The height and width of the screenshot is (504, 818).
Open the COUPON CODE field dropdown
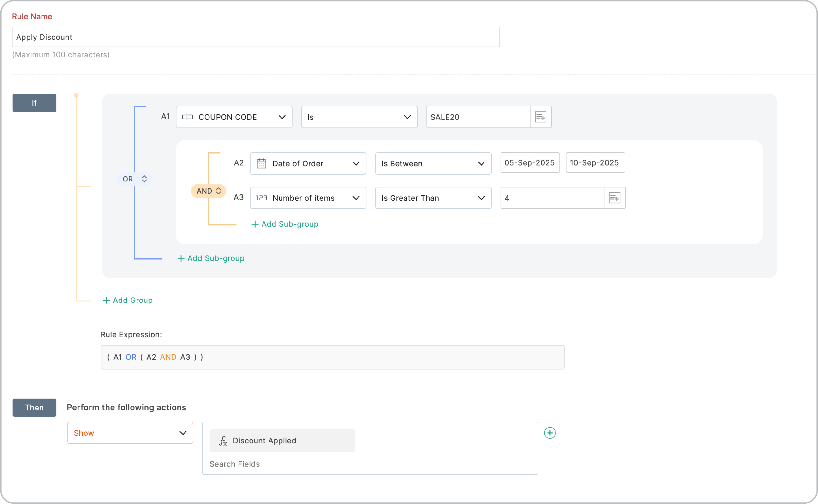point(282,117)
